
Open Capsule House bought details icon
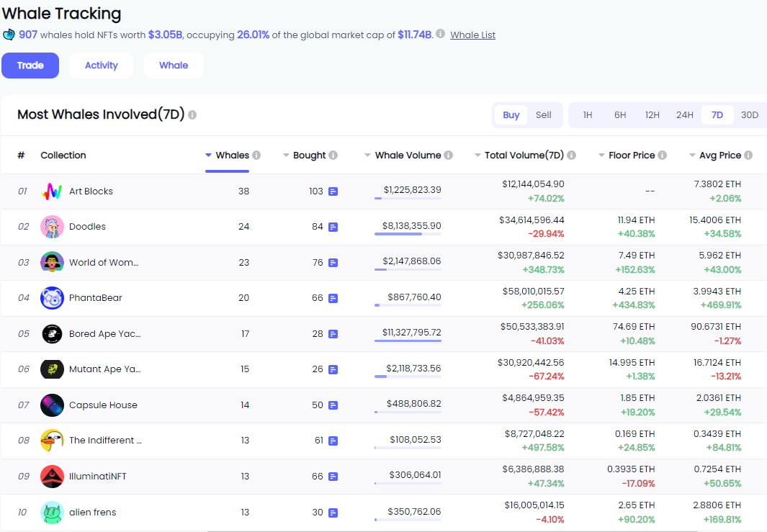coord(333,405)
